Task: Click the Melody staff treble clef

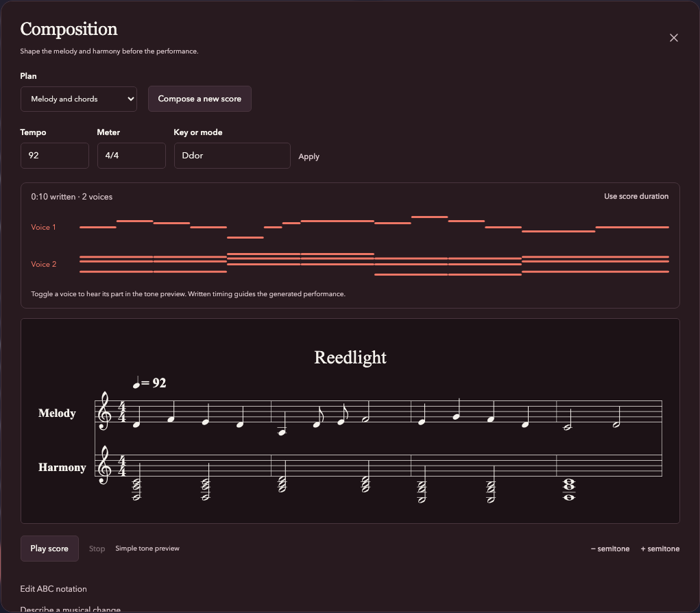Action: point(104,411)
